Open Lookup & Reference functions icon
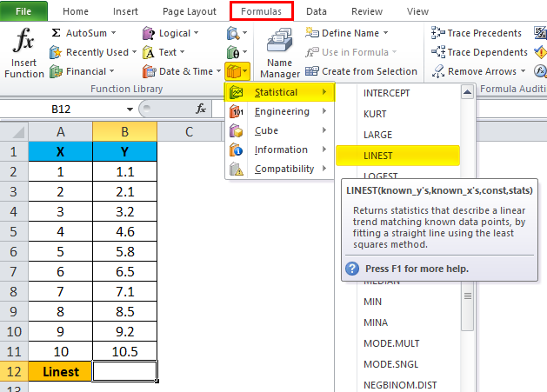Image resolution: width=547 pixels, height=392 pixels. click(x=233, y=33)
